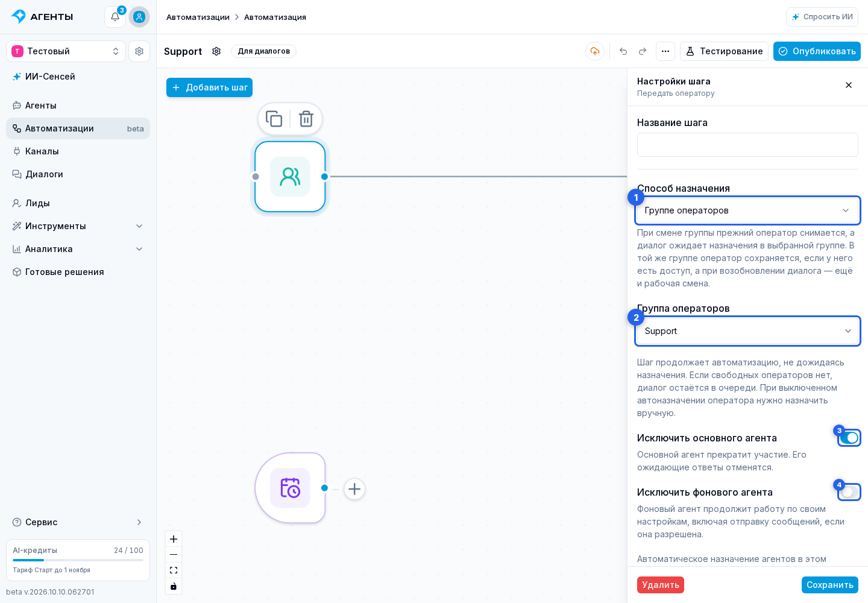Open user profile avatar
Image resolution: width=868 pixels, height=603 pixels.
click(139, 17)
